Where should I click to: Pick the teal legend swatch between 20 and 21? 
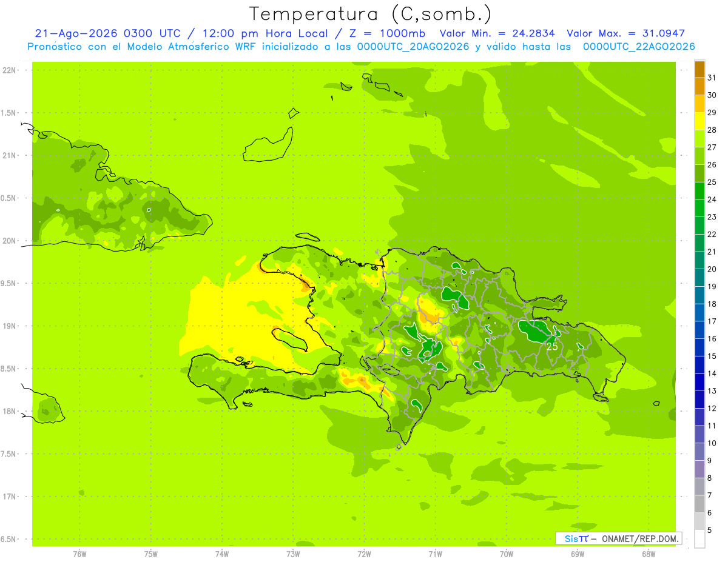(x=699, y=260)
